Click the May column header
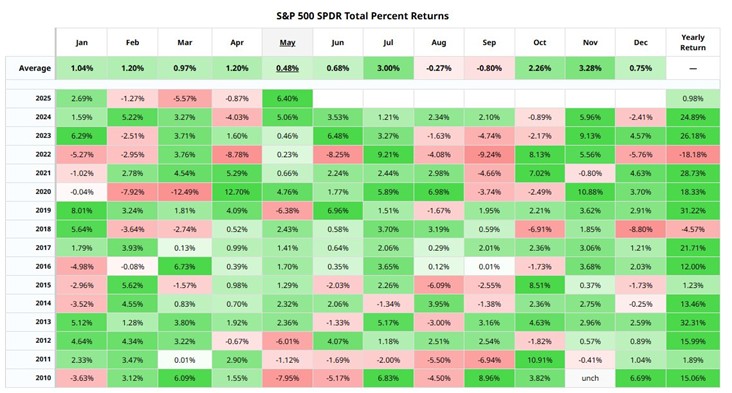 [x=288, y=42]
